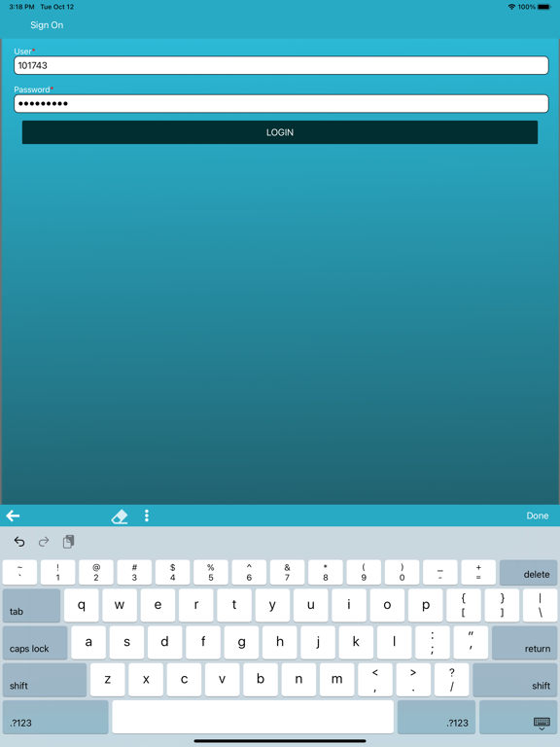Tap the m key
Image resolution: width=560 pixels, height=747 pixels.
pos(337,680)
